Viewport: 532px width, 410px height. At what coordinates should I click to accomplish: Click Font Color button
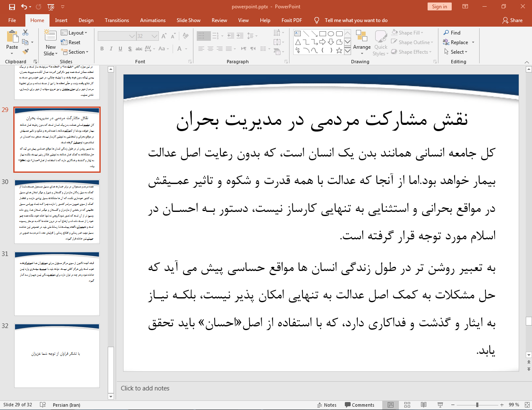[179, 49]
